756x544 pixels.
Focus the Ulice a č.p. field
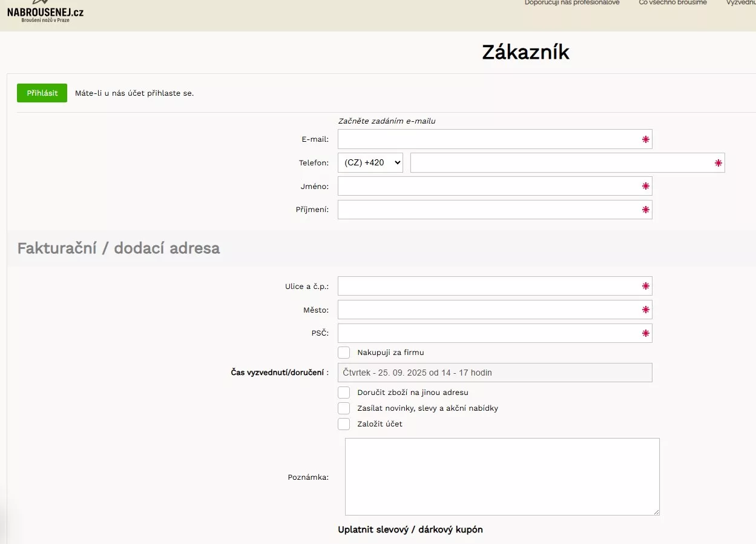point(495,286)
